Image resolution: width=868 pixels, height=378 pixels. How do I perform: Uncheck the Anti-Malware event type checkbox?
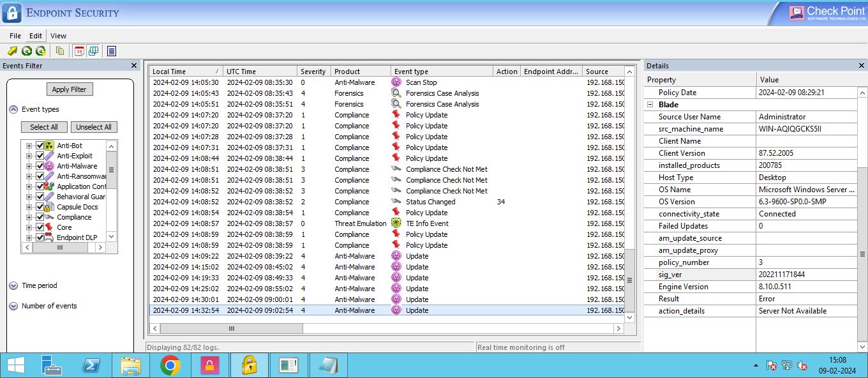pos(40,166)
